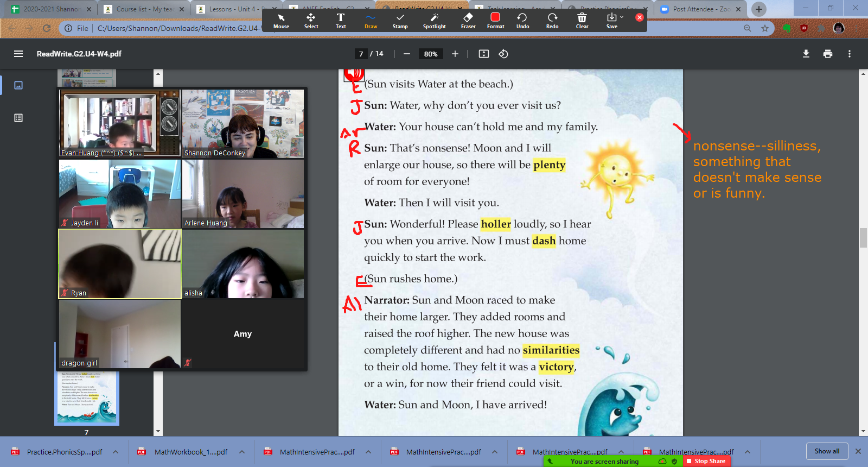Image resolution: width=868 pixels, height=467 pixels.
Task: Click the PDF page number field
Action: [361, 54]
